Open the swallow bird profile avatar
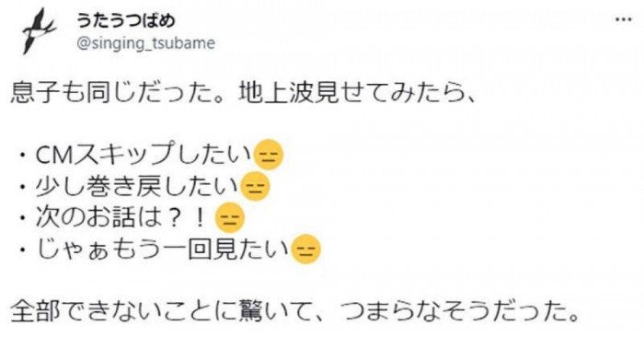This screenshot has width=644, height=337. [39, 31]
